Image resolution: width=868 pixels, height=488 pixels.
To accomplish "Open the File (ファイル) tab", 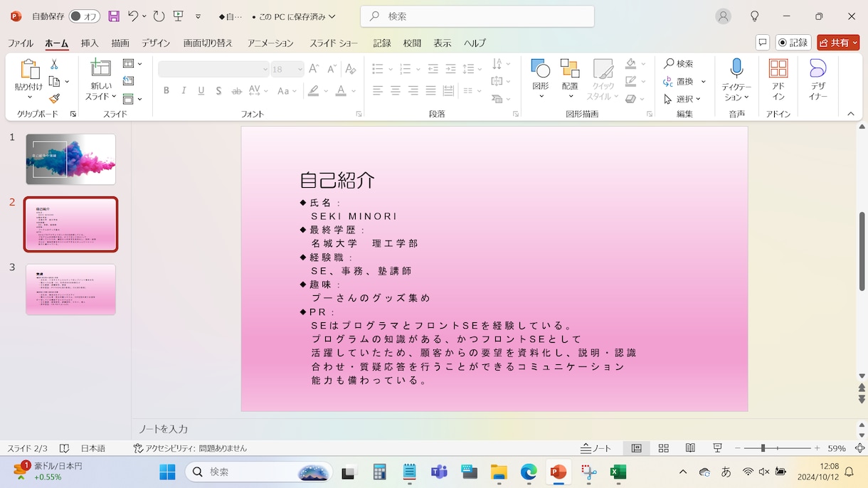I will point(21,43).
